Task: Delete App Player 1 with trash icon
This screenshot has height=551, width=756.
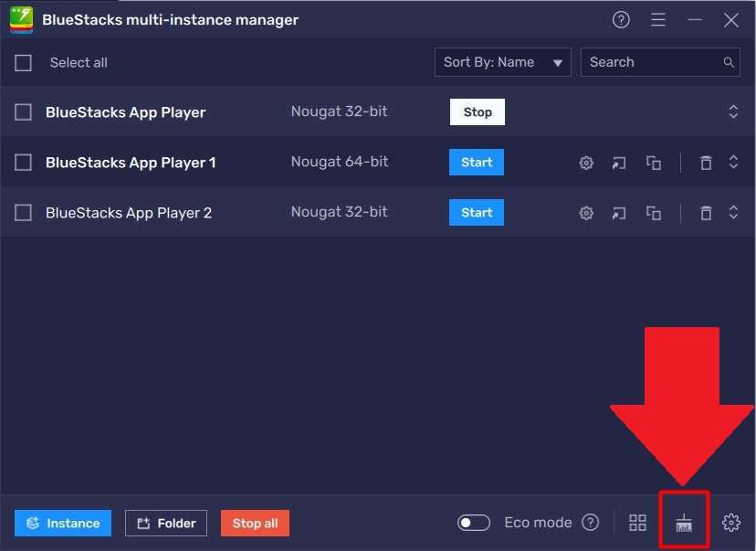Action: click(x=706, y=163)
